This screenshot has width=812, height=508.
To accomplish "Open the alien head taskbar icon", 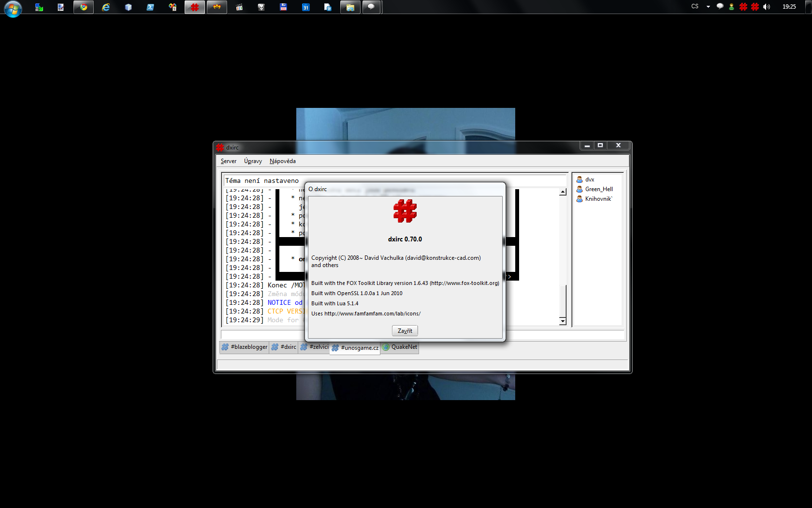I will pos(261,7).
